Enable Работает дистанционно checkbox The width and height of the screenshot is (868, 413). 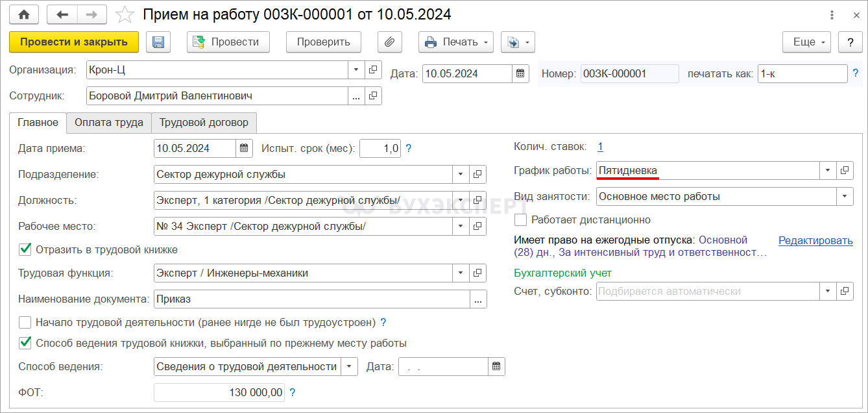520,219
